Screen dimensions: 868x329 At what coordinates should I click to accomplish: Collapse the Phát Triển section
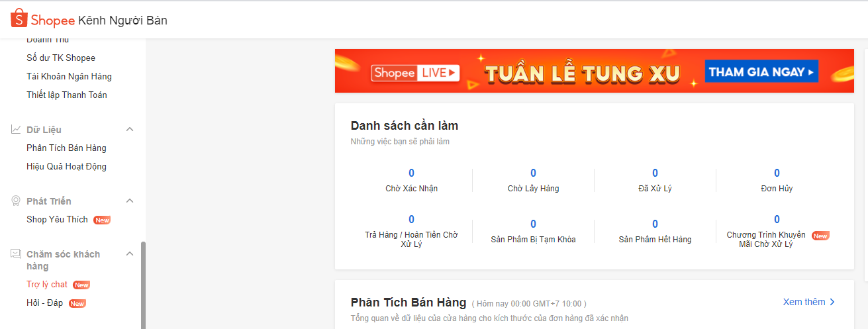(x=130, y=201)
